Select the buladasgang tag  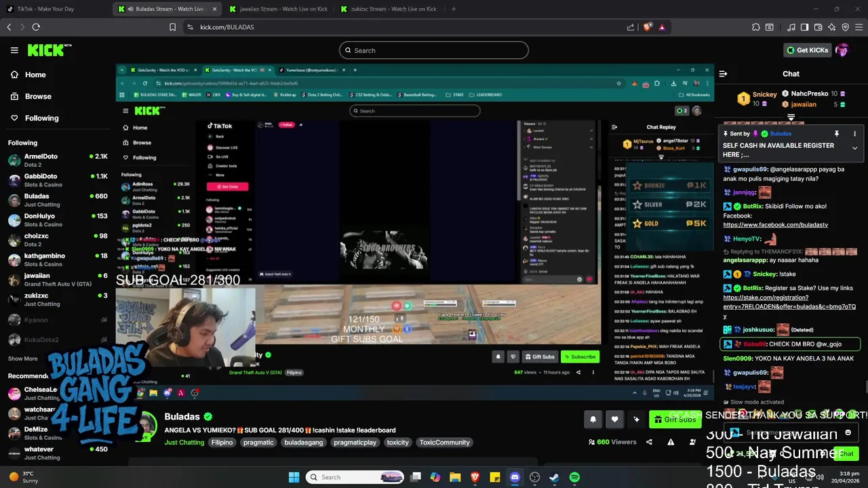click(x=304, y=443)
